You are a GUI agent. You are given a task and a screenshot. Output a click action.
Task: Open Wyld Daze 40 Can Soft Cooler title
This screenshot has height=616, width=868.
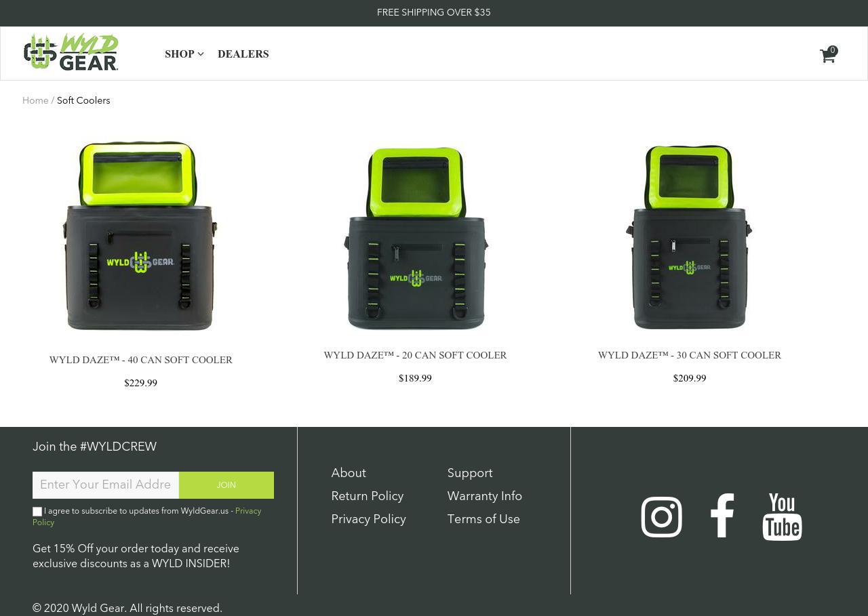[x=141, y=361]
